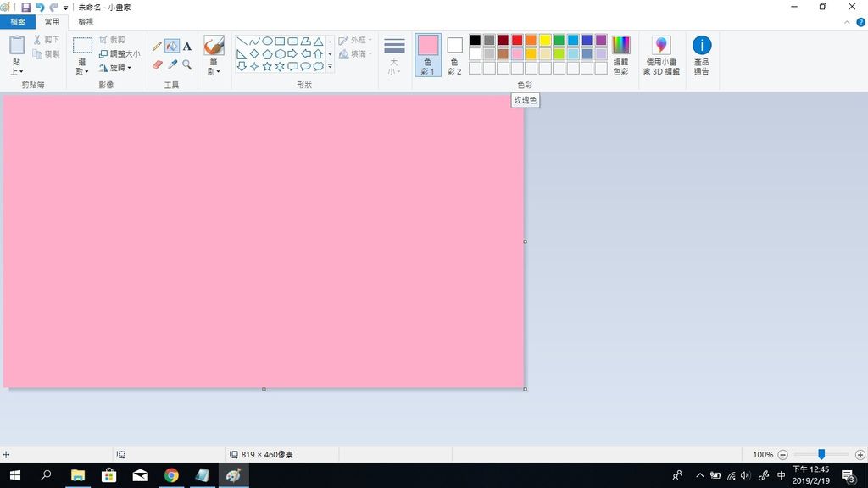Activate the 色彩 1 foreground color box
Screen dimensions: 868x488
428,55
